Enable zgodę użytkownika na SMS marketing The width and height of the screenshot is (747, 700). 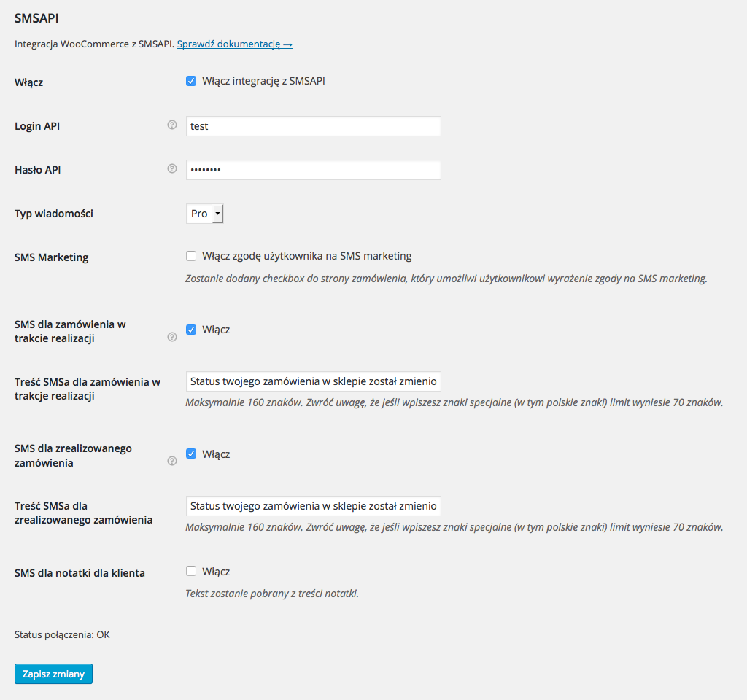tap(191, 256)
